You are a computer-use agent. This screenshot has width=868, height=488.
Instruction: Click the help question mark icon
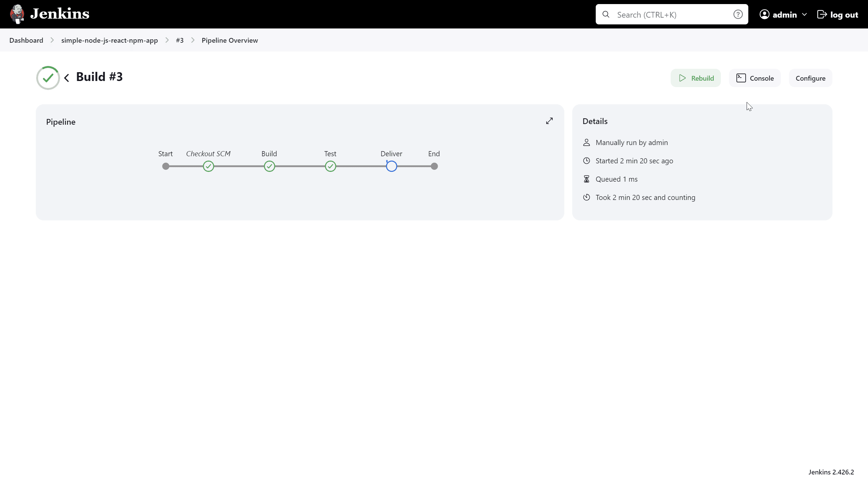pos(738,14)
